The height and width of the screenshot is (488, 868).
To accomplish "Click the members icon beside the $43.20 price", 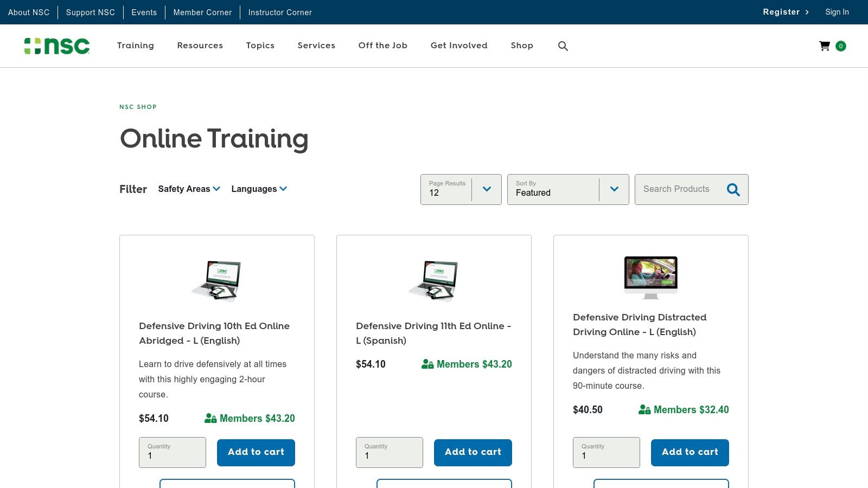I will [209, 418].
